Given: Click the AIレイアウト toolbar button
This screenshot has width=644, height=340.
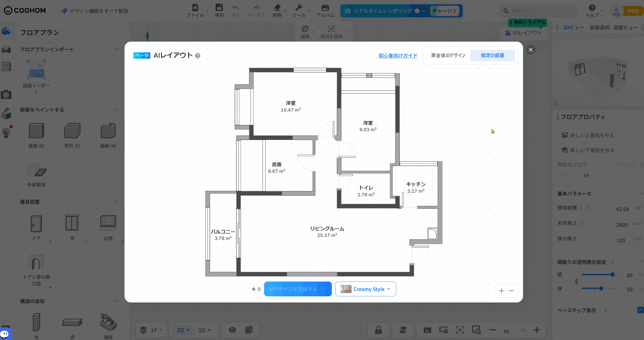Looking at the screenshot, I should [524, 33].
